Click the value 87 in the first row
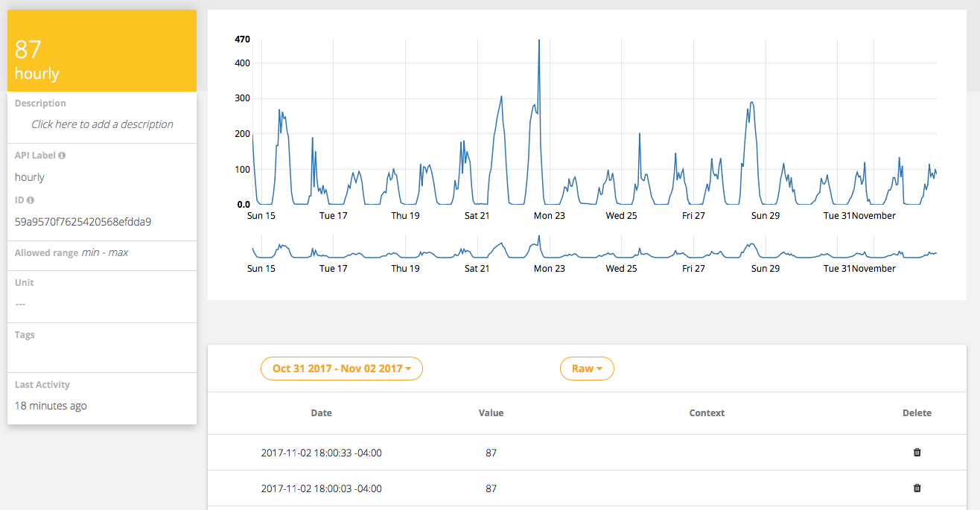 (x=491, y=453)
